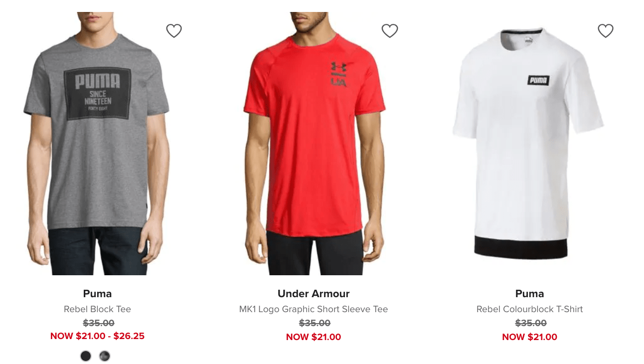644x364 pixels.
Task: Click the NOW $21.00 price of Rebel Colourblock T-Shirt
Action: (x=529, y=337)
